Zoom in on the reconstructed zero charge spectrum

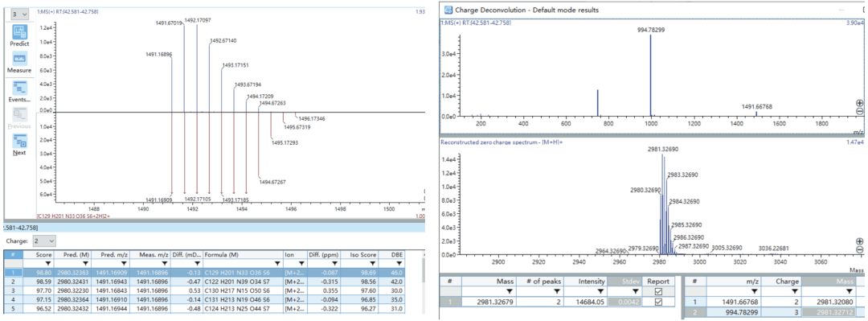tap(860, 241)
